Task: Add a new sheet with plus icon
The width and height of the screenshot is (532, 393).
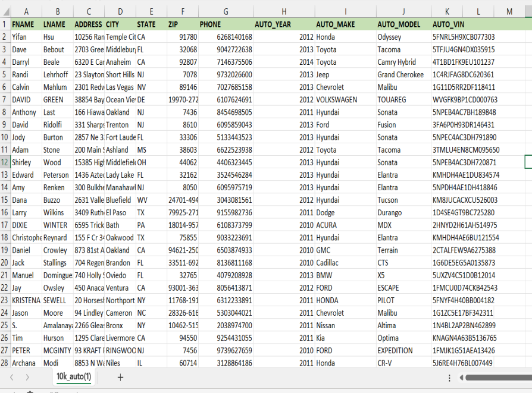Action: (x=120, y=377)
